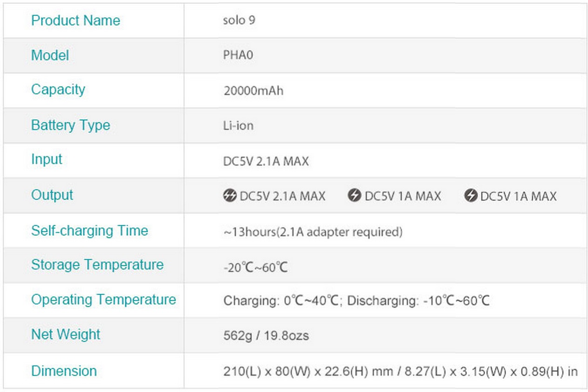This screenshot has height=392, width=588.
Task: Click the lightning icon before the rightmost 1A output
Action: 471,196
